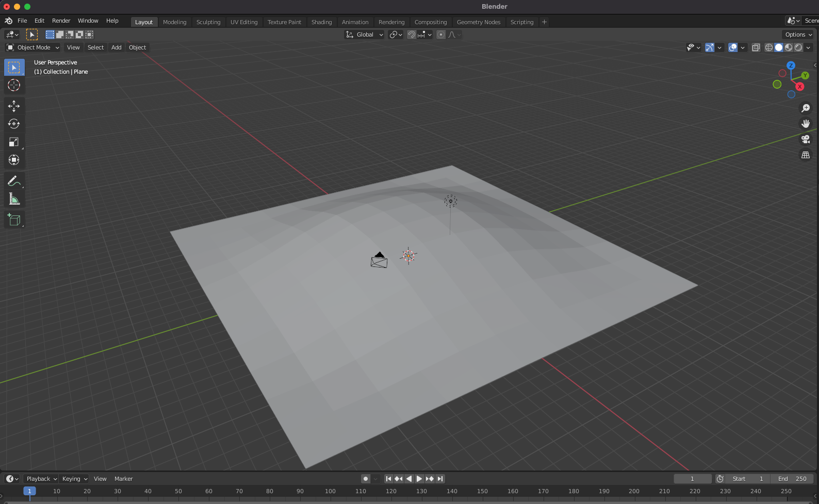Select the Set New selection mode icon
This screenshot has width=819, height=504.
[x=50, y=35]
